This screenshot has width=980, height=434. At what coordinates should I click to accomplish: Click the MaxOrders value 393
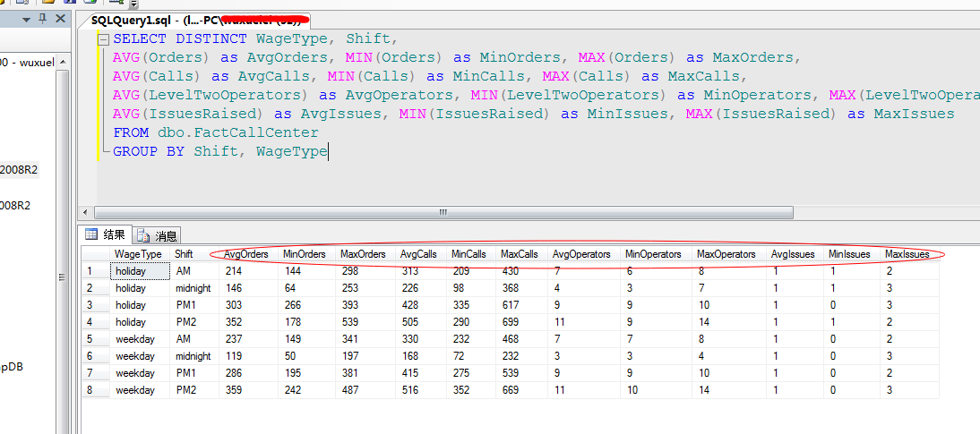(x=365, y=305)
